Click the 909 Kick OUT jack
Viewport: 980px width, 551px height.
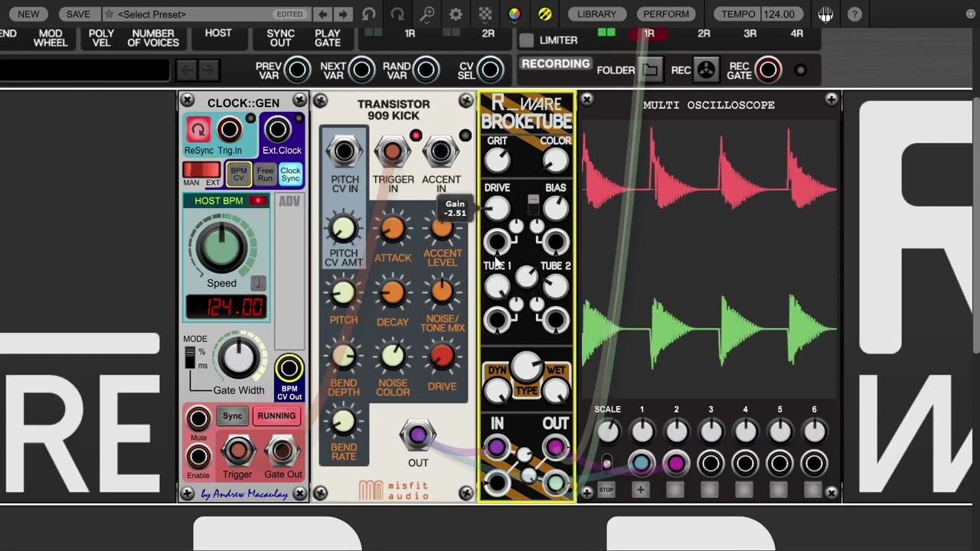[417, 436]
